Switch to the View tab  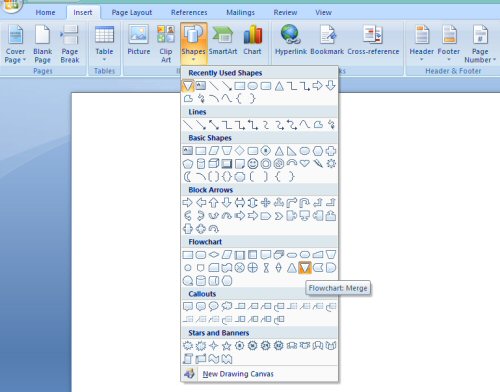point(323,13)
